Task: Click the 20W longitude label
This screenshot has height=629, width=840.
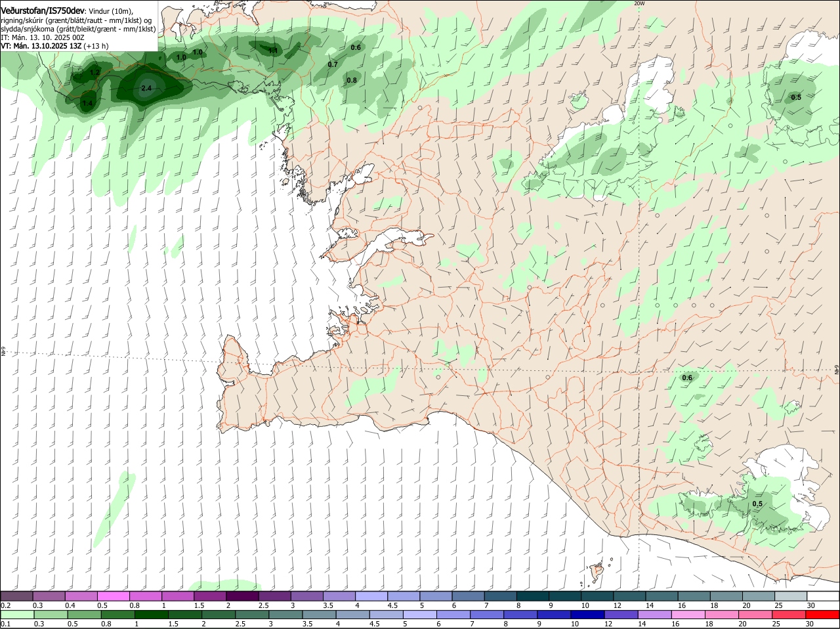Action: tap(639, 3)
